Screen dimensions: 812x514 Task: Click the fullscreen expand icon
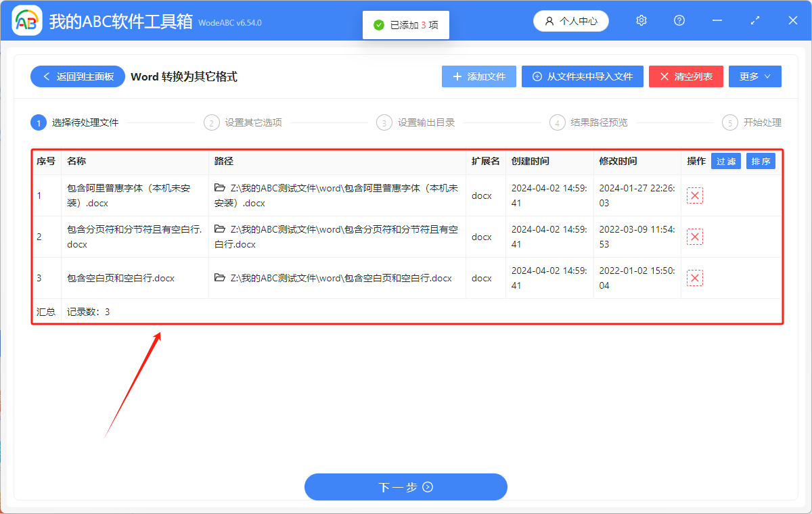754,20
